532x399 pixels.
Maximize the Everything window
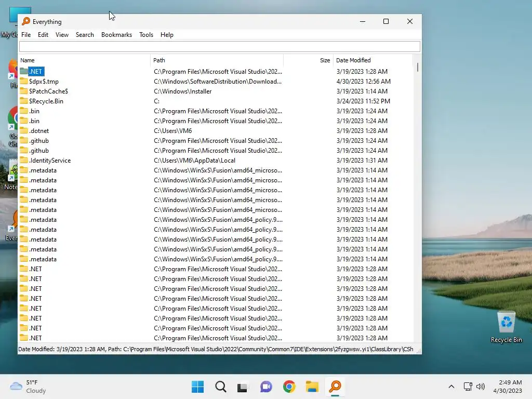coord(386,21)
